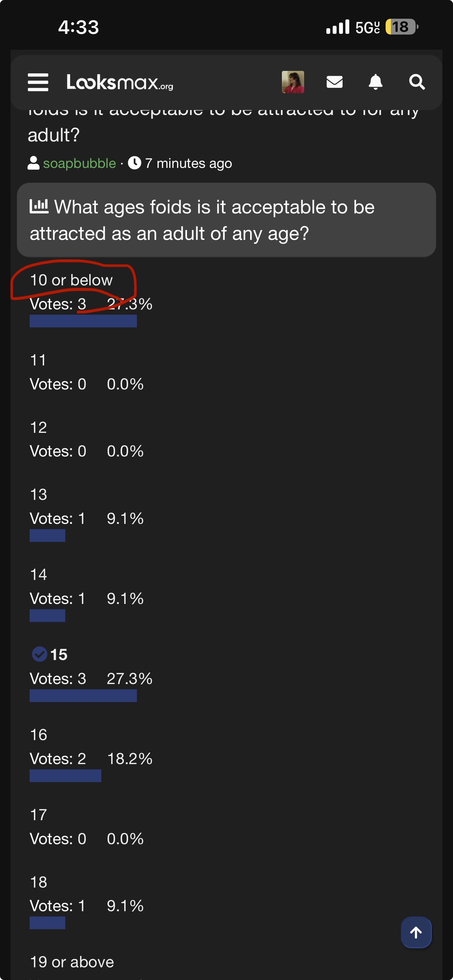
Task: Open soapbubble's user profile link
Action: click(x=79, y=163)
